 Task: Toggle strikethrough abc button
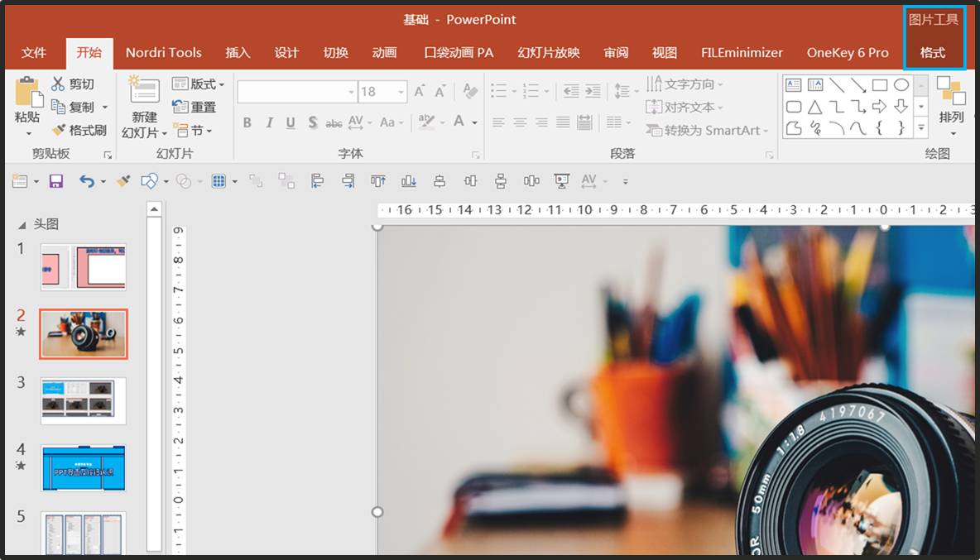coord(334,123)
